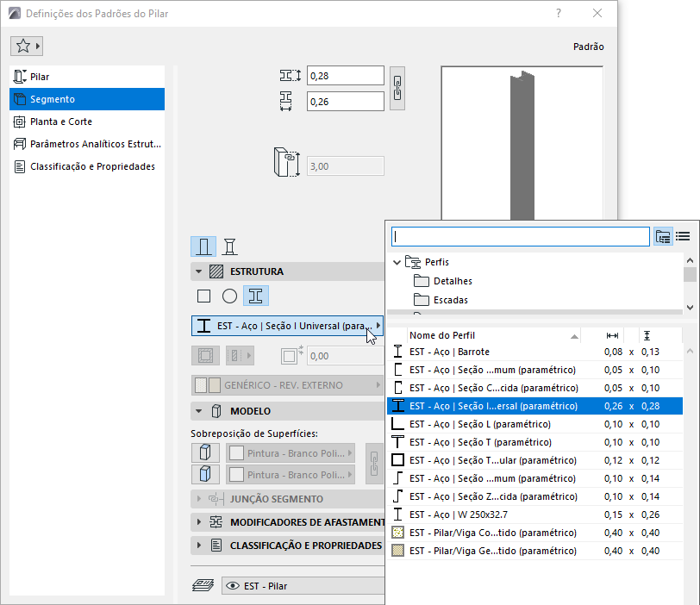
Task: Open the EST - Pilar layer dropdown
Action: pos(303,586)
